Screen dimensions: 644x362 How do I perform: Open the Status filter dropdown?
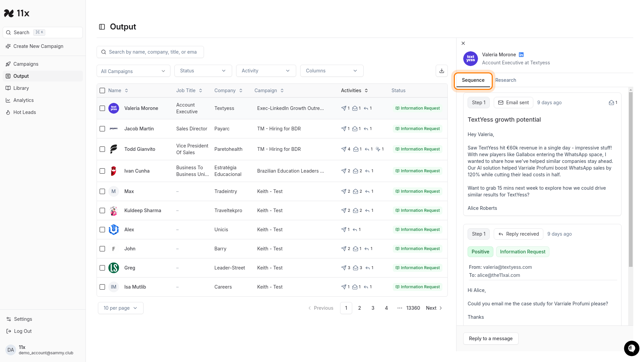(x=203, y=71)
